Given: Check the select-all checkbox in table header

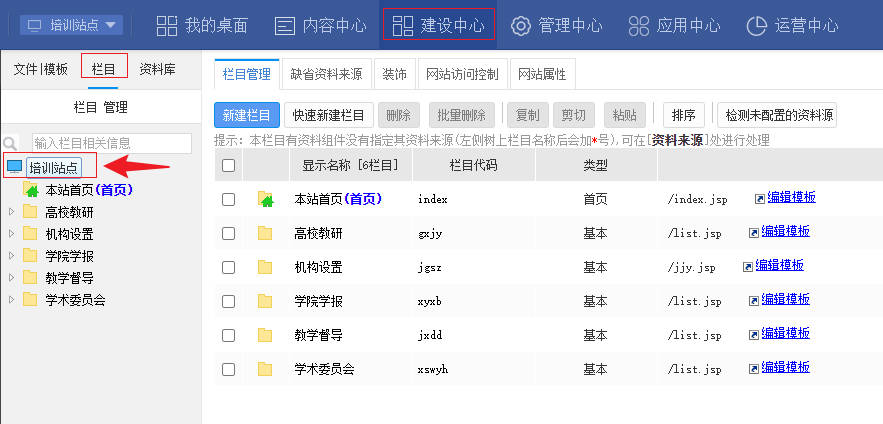Looking at the screenshot, I should coord(228,165).
